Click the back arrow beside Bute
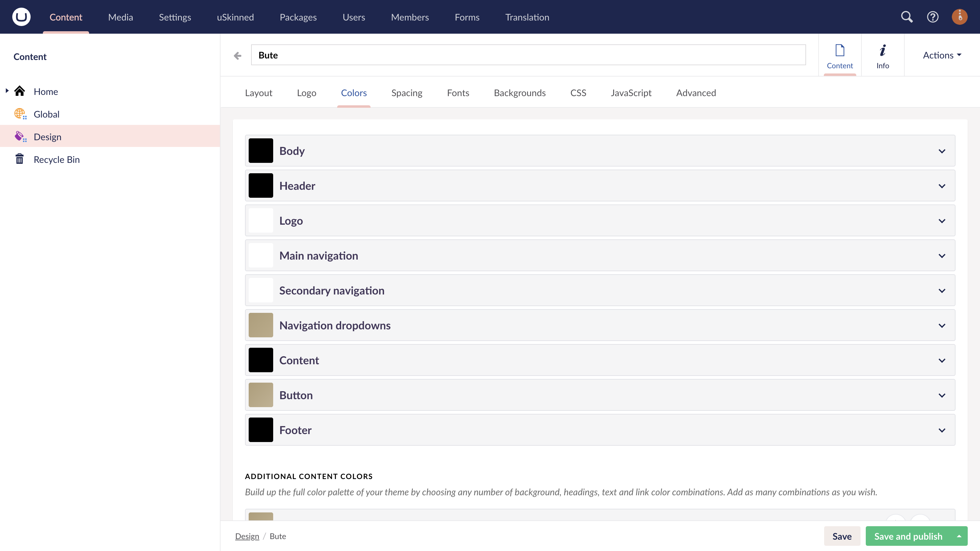This screenshot has width=980, height=551. 237,55
